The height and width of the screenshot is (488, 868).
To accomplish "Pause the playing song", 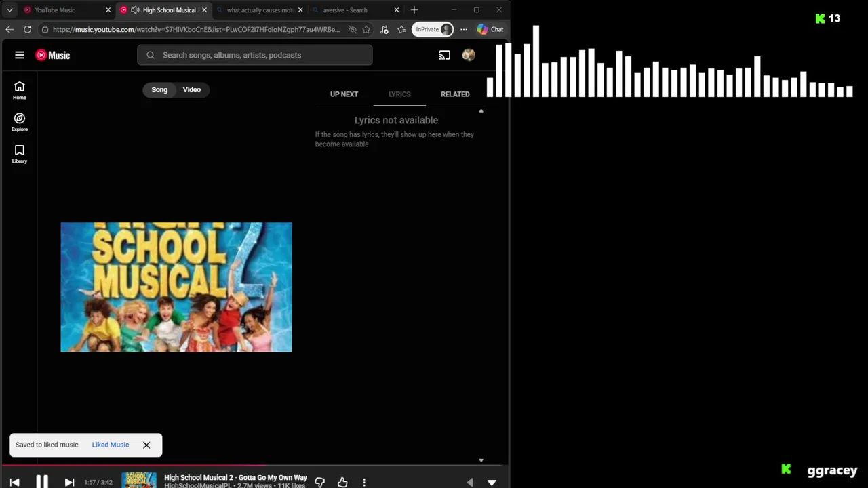I will 42,482.
